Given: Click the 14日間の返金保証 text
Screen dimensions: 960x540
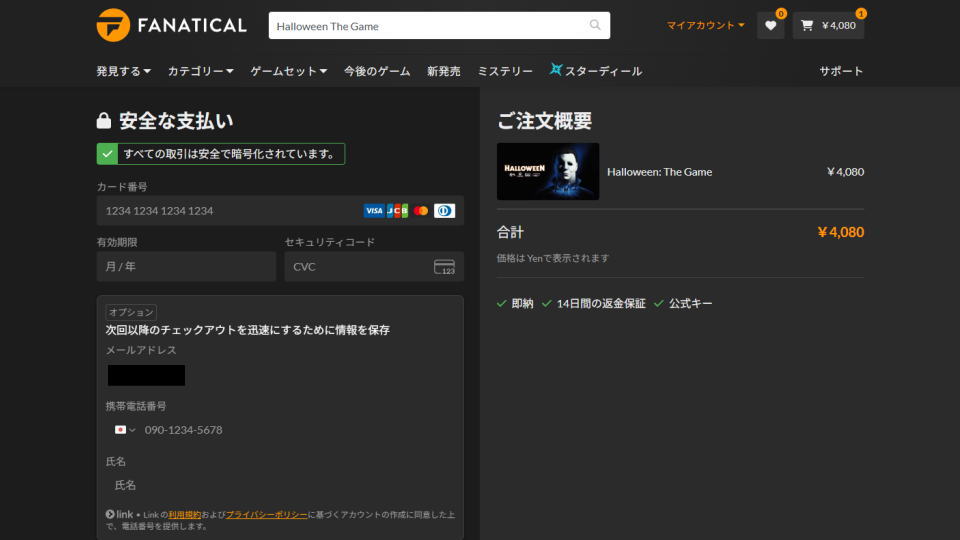Looking at the screenshot, I should [x=601, y=304].
